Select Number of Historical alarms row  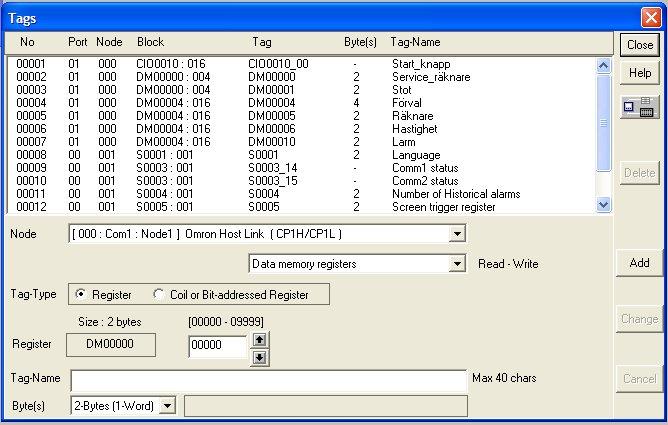[x=300, y=194]
